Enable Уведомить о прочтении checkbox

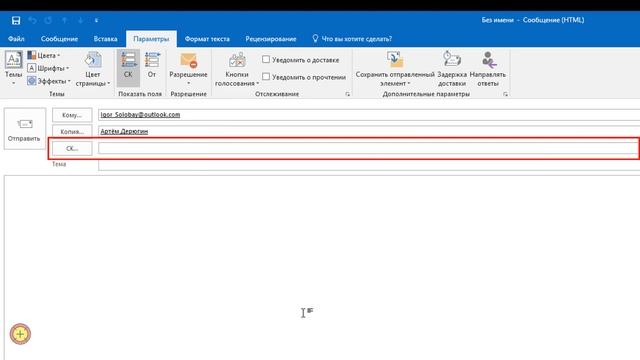tap(266, 77)
